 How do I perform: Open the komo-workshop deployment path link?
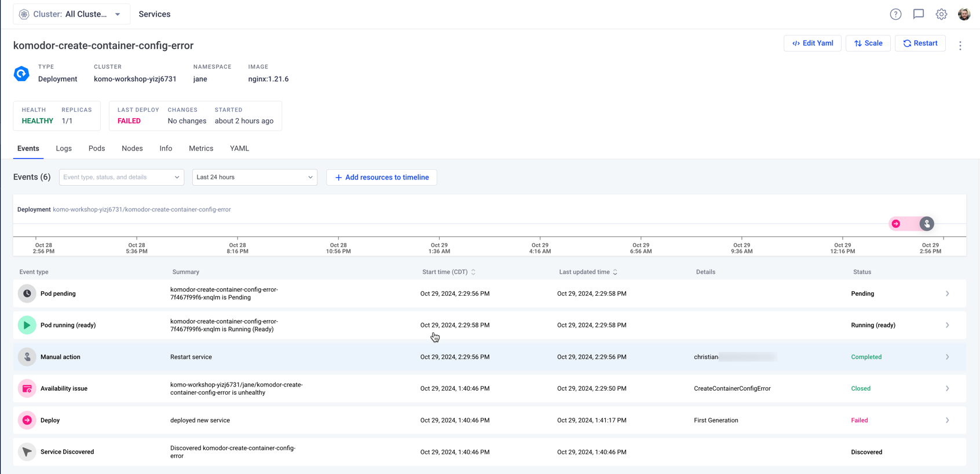[x=142, y=210]
